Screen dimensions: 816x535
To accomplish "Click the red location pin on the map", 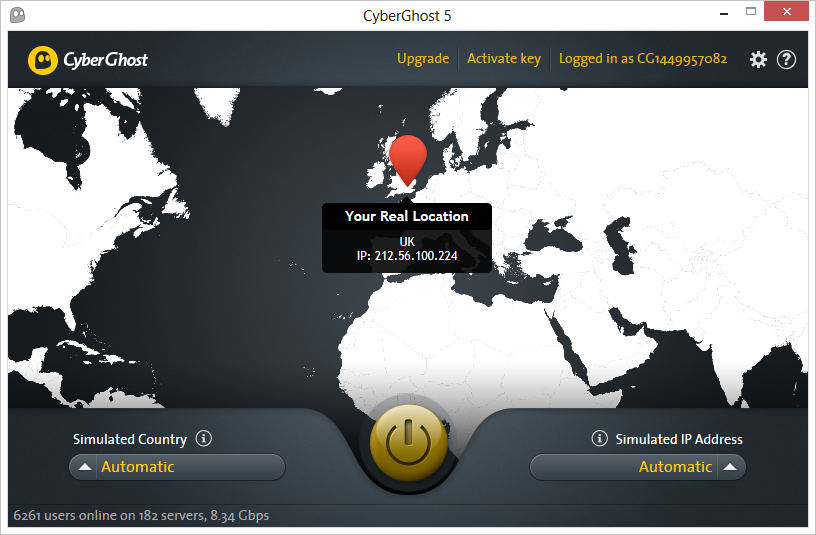I will tap(408, 161).
